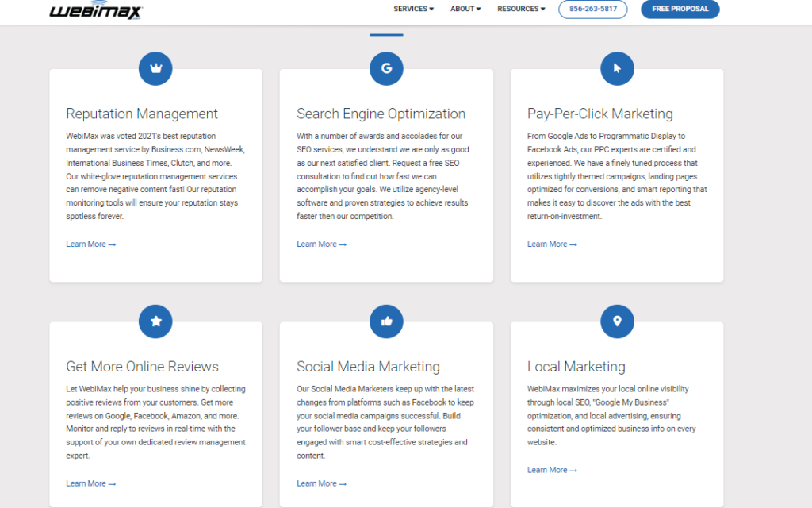
Task: Open Learn More under Social Media Marketing
Action: (x=321, y=483)
